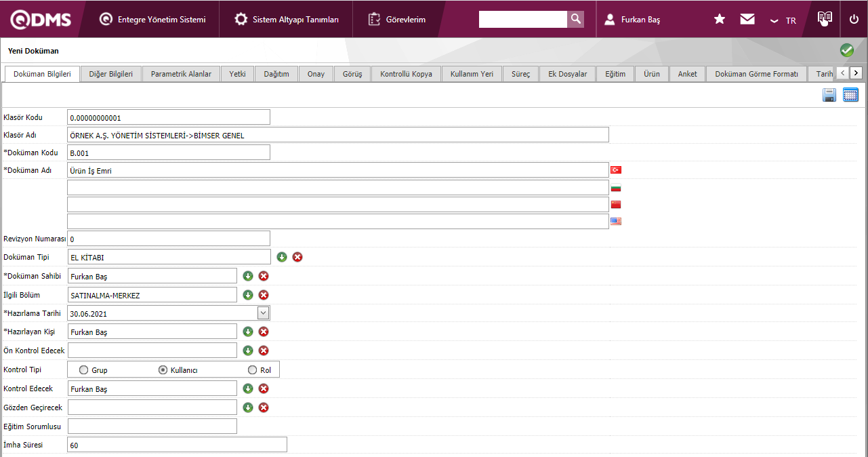868x457 pixels.
Task: Click green select arrow for İlgili Bölüm
Action: point(248,295)
